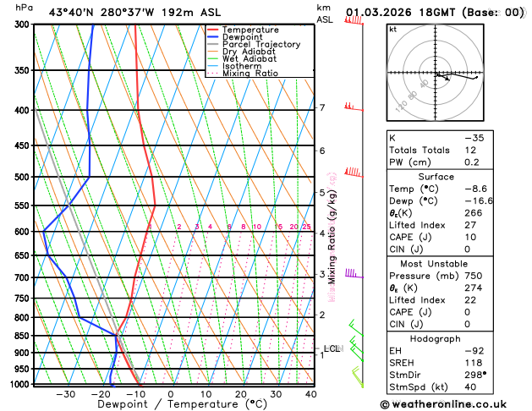Click the Parcel Trajectory legend entry

(254, 45)
